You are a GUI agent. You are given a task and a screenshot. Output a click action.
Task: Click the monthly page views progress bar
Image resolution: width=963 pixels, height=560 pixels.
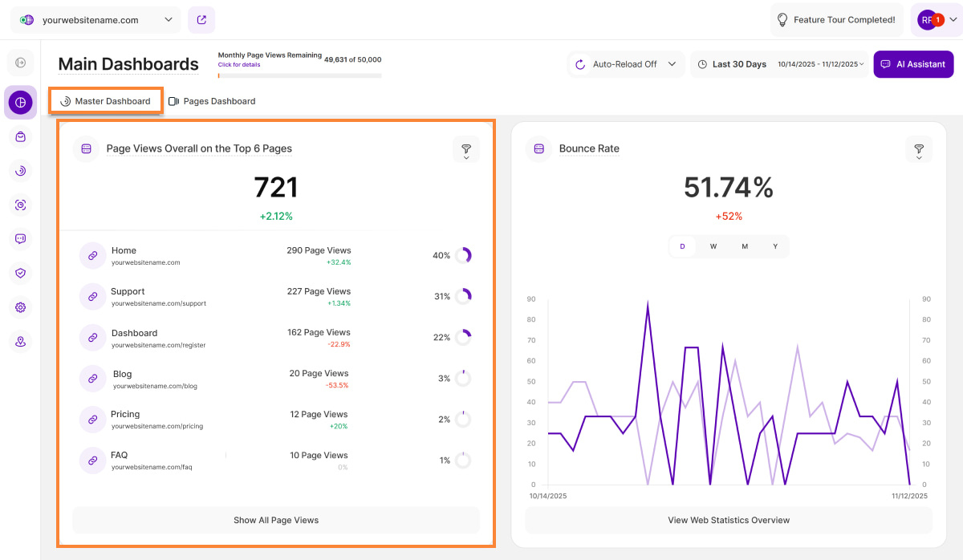pos(299,75)
